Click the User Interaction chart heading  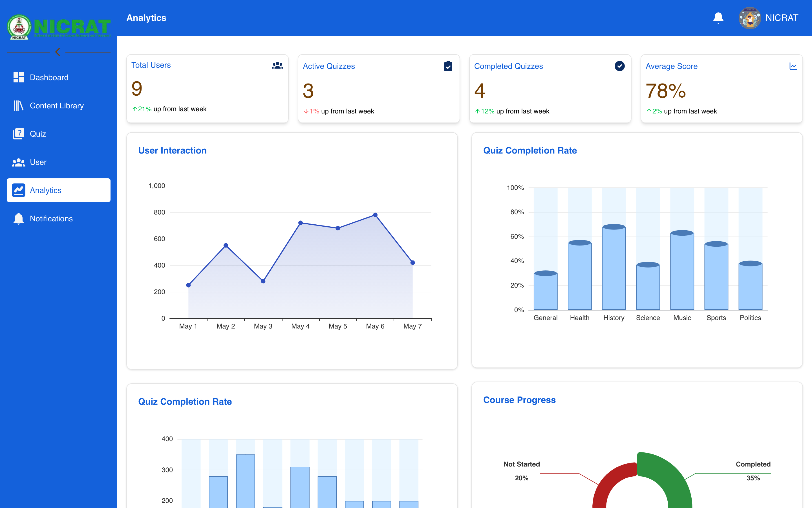click(x=173, y=150)
